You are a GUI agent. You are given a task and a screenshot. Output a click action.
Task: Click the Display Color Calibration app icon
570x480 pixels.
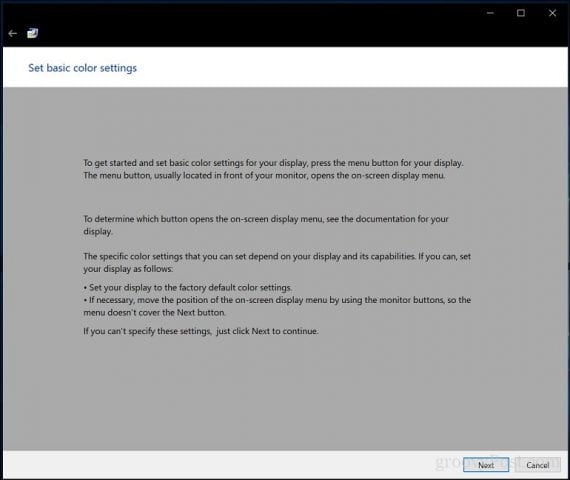[32, 33]
